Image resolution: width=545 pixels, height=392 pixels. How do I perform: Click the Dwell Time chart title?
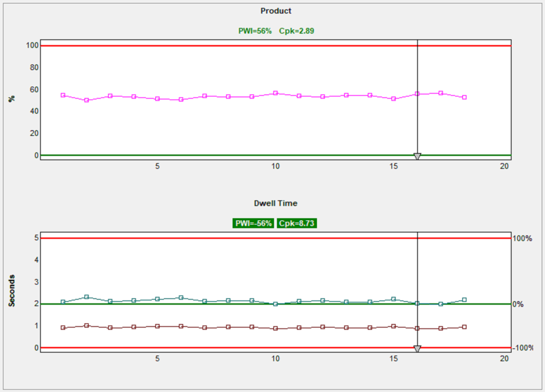coord(276,203)
